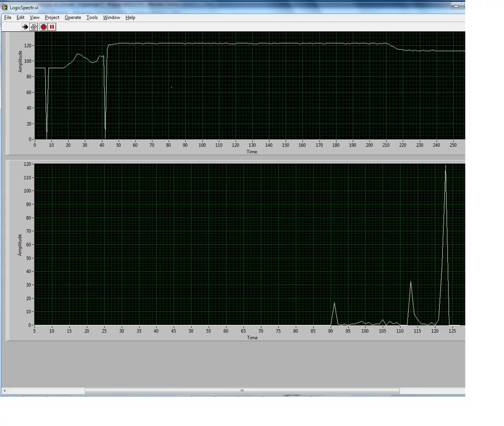Toggle the Run Continuously button

pos(34,27)
